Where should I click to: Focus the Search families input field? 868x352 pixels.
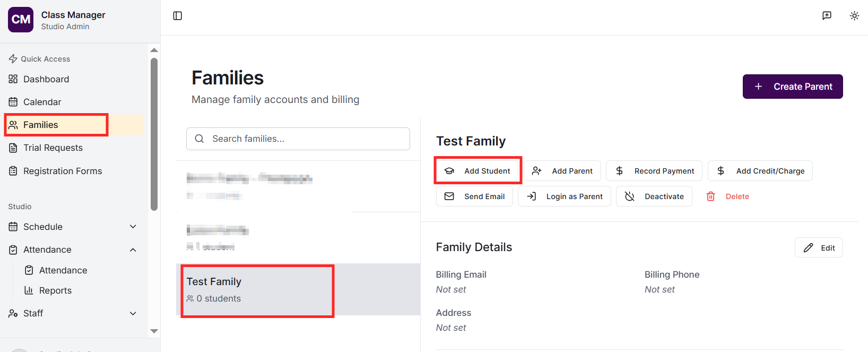click(x=308, y=139)
